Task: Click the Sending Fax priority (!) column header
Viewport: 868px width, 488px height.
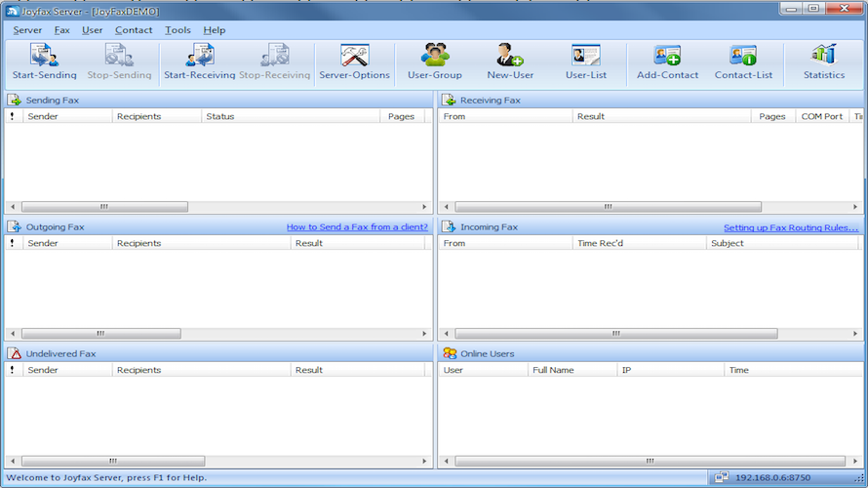Action: tap(14, 116)
